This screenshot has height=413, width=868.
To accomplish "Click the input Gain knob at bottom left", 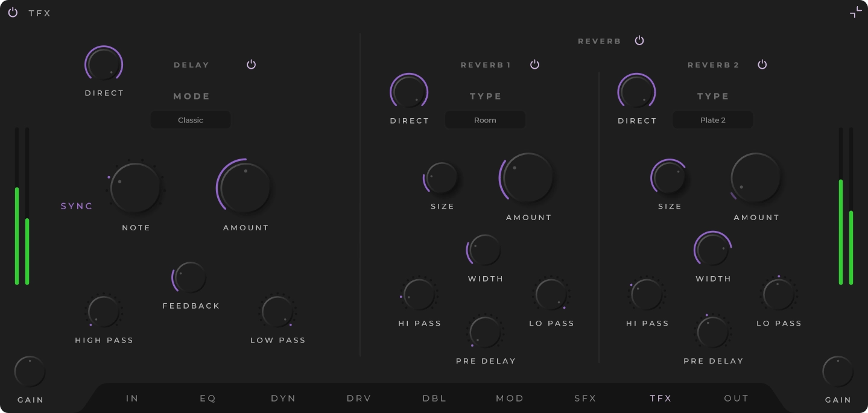I will [x=30, y=372].
